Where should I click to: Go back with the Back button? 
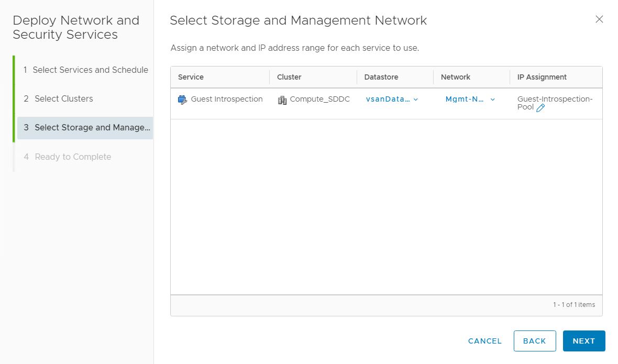(x=534, y=341)
